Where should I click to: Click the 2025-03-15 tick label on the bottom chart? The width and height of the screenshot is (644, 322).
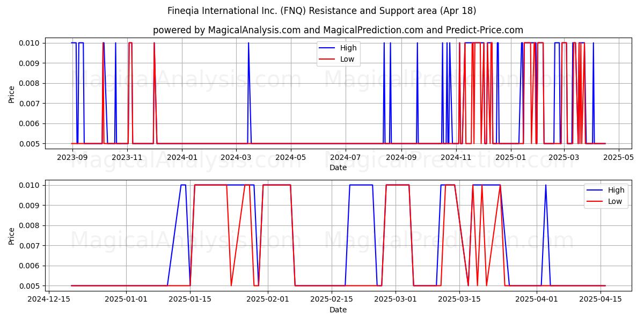click(x=459, y=299)
